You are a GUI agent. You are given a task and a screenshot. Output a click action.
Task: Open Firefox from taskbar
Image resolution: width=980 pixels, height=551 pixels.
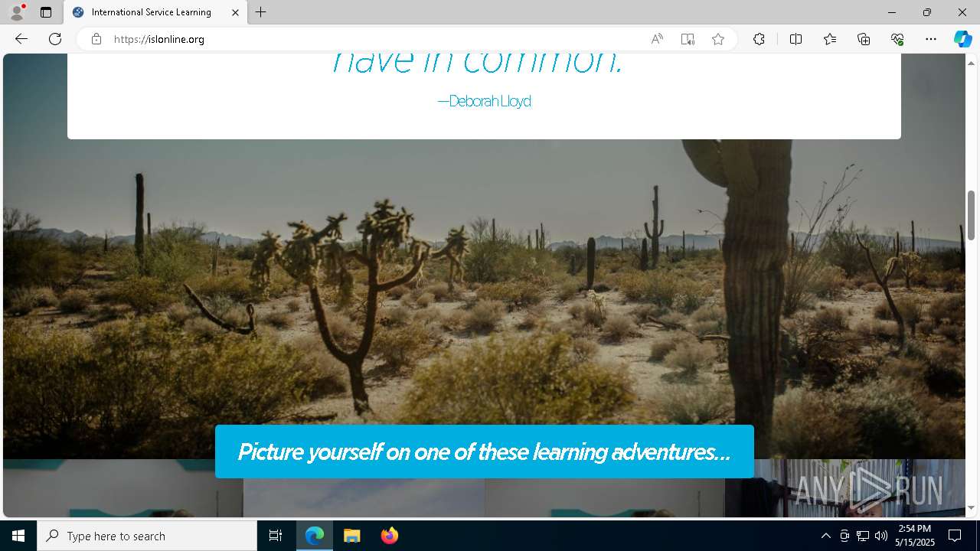point(389,536)
